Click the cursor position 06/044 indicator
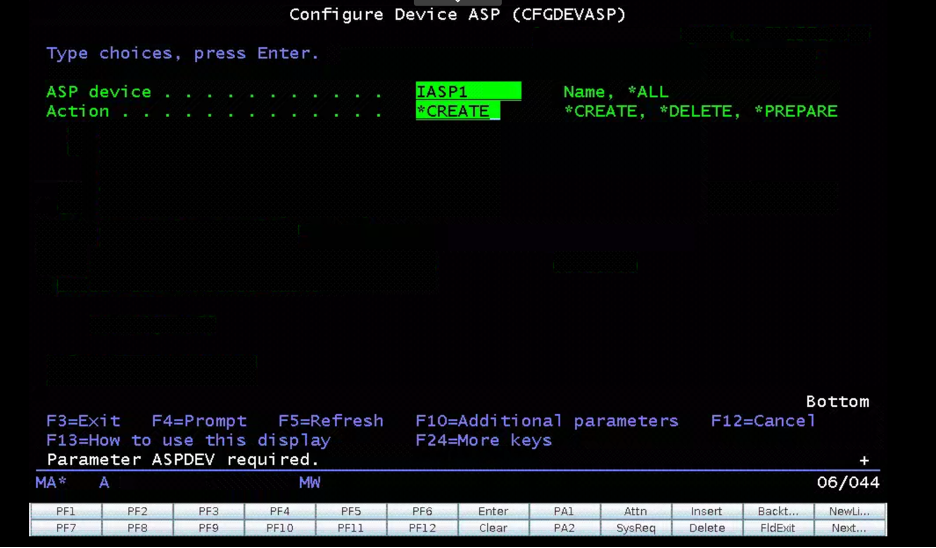 (x=848, y=482)
